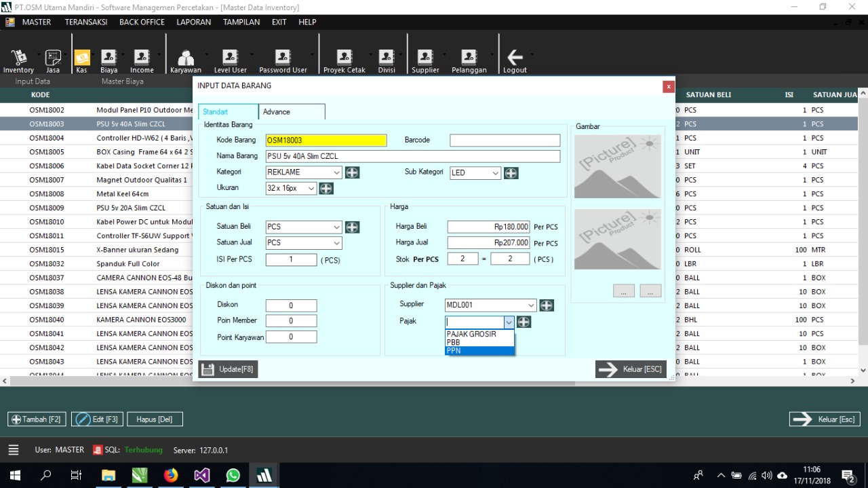Click first browse button under product pictures

tap(624, 290)
